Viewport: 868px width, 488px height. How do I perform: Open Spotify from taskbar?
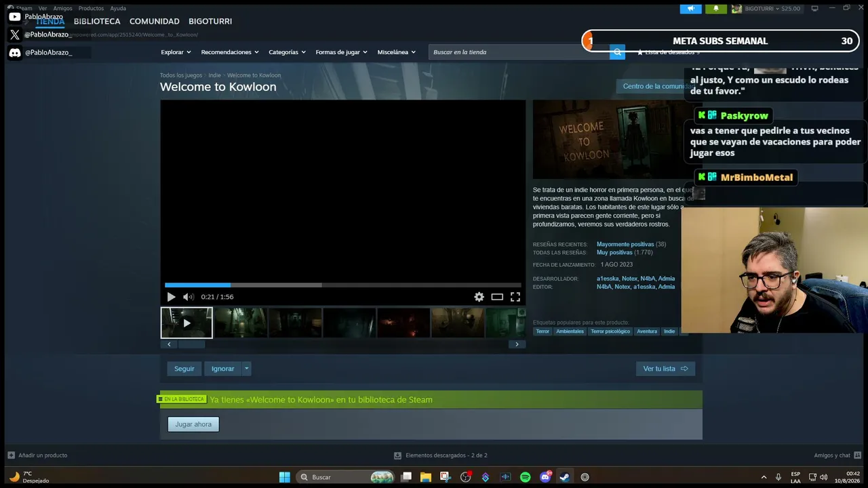click(525, 477)
